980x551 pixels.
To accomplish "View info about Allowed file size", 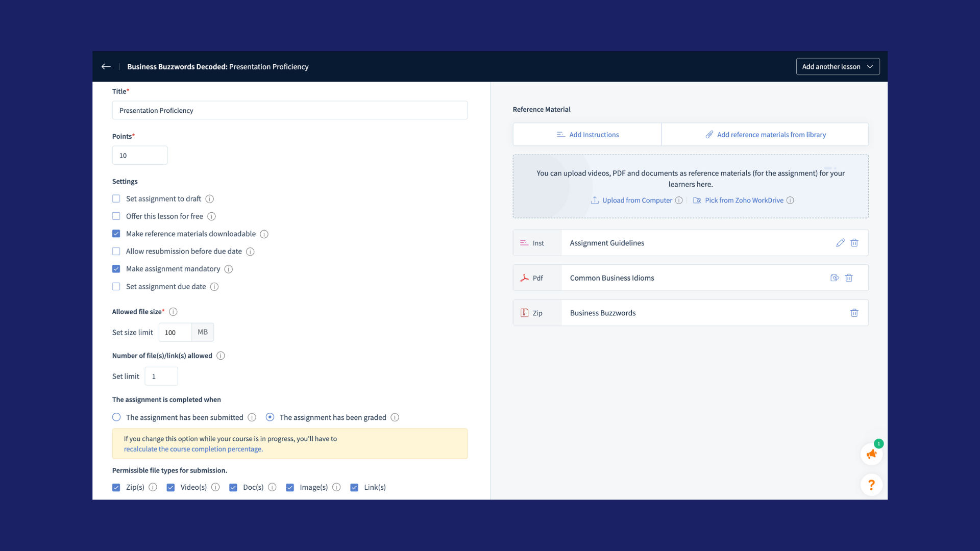I will [x=173, y=311].
